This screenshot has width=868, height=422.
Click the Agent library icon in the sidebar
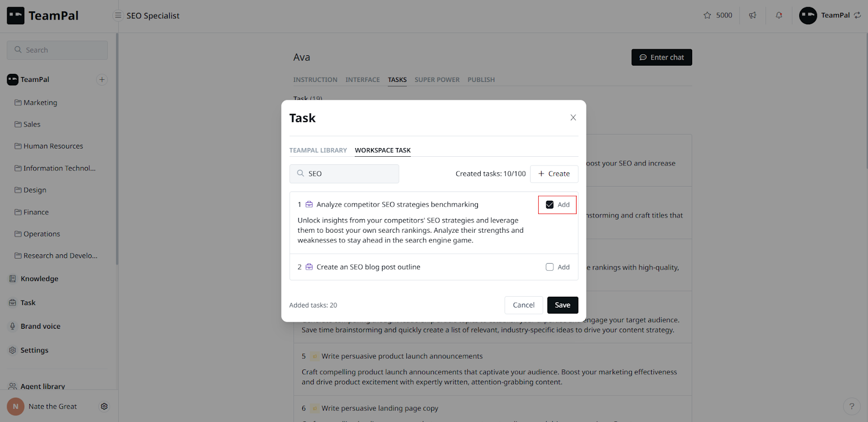point(12,386)
